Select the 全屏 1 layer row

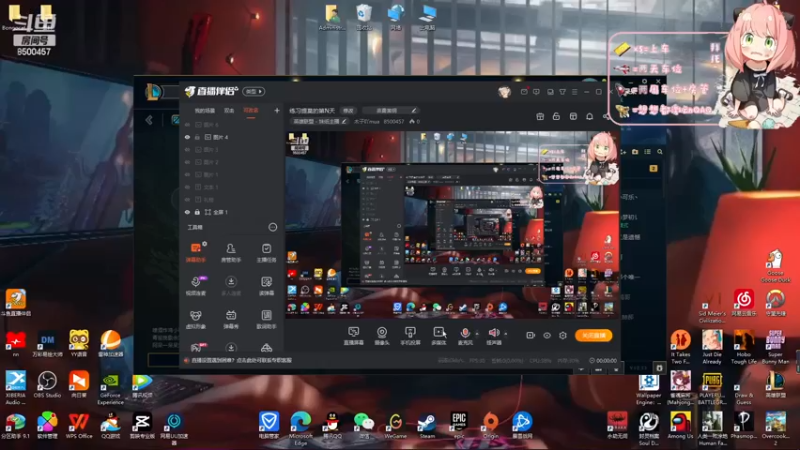coord(231,212)
